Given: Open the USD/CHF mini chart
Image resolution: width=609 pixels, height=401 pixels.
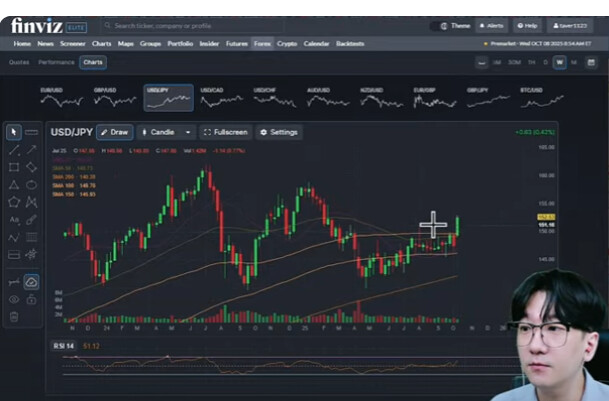Looking at the screenshot, I should pyautogui.click(x=275, y=98).
